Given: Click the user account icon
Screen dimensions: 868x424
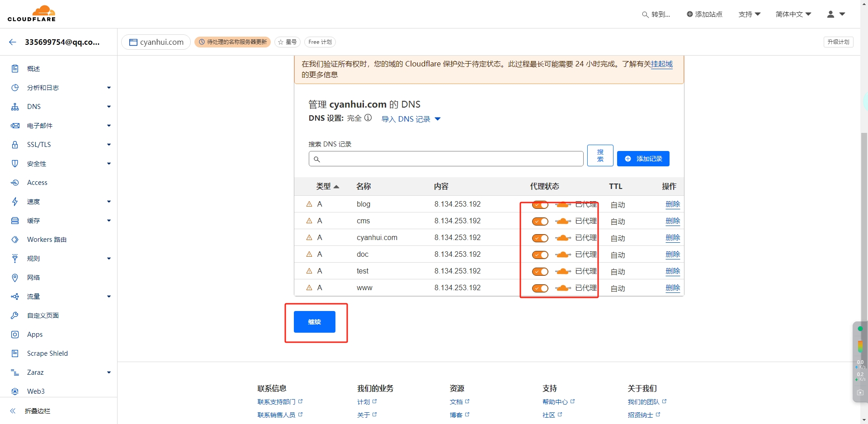Looking at the screenshot, I should [830, 14].
